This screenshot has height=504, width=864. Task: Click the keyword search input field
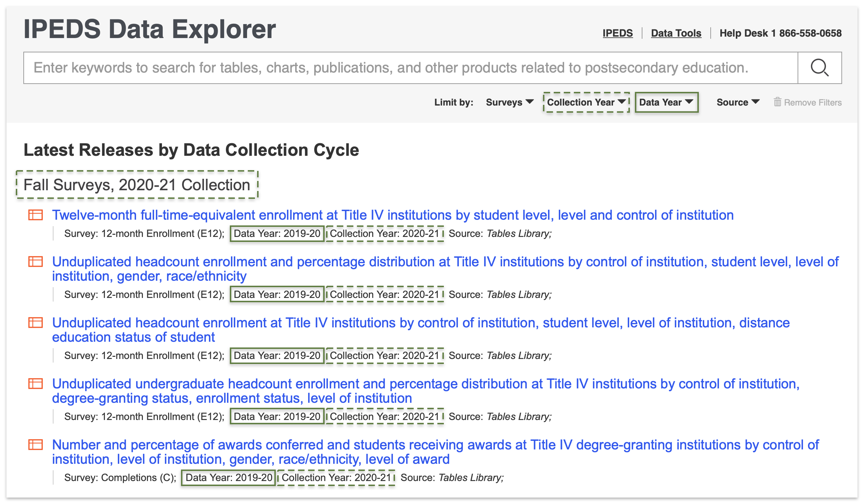tap(410, 68)
